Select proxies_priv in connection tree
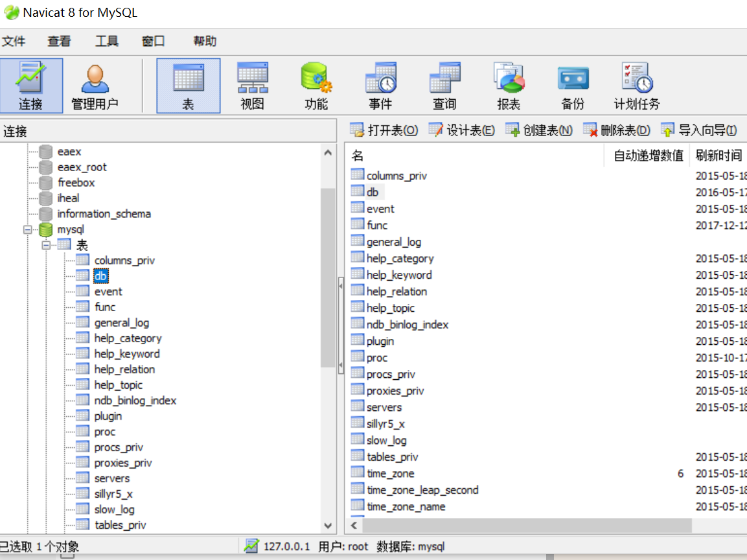Screen dimensions: 747x560 click(123, 463)
